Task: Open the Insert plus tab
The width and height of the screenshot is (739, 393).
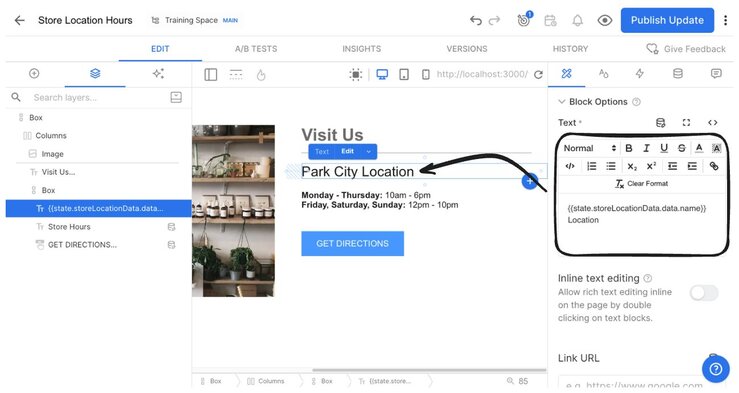Action: [x=34, y=74]
